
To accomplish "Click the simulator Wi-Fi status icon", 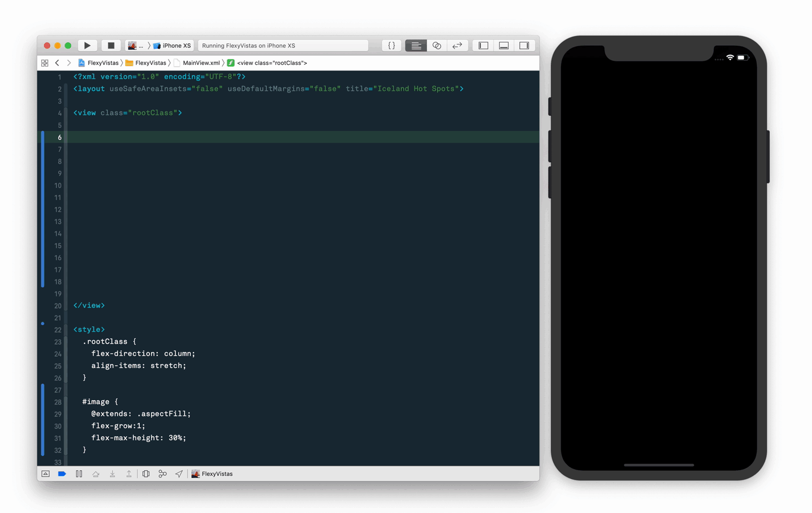I will click(x=730, y=58).
